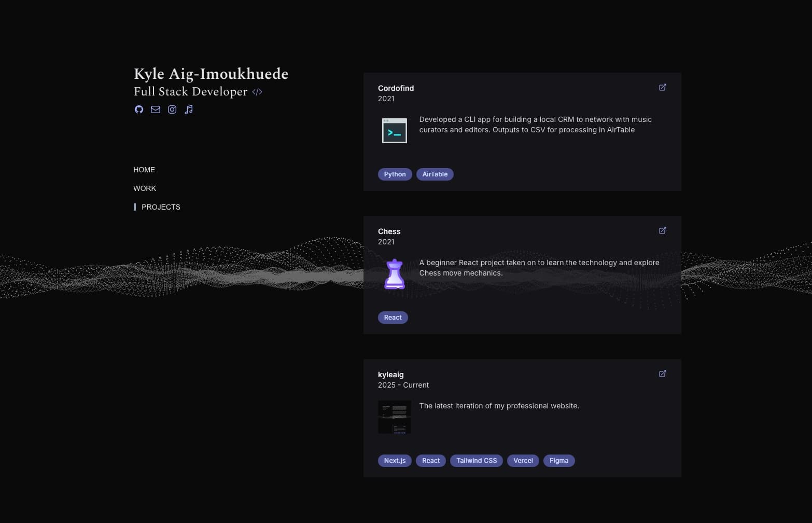Image resolution: width=812 pixels, height=523 pixels.
Task: Open Cordofind external link icon
Action: click(662, 88)
